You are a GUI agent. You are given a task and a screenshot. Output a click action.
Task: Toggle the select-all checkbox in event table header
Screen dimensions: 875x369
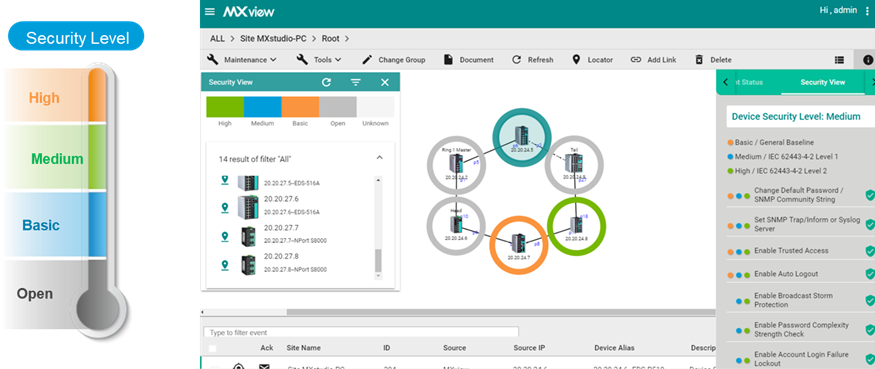coord(212,349)
